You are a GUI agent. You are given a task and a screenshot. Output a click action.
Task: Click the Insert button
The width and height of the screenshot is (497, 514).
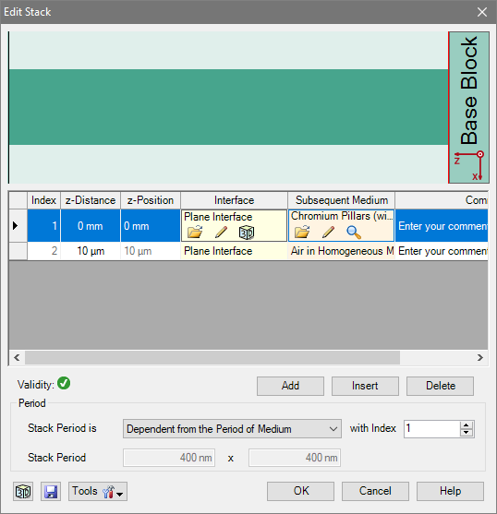[365, 386]
